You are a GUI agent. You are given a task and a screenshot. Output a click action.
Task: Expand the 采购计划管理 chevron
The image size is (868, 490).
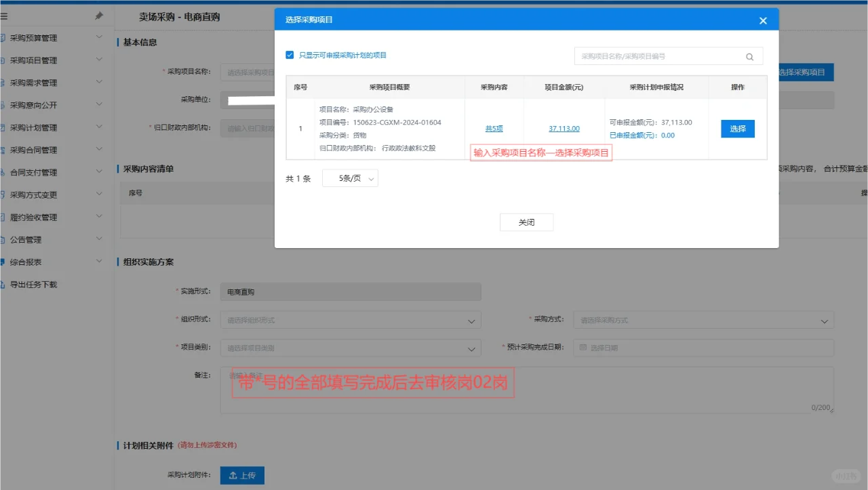click(99, 127)
